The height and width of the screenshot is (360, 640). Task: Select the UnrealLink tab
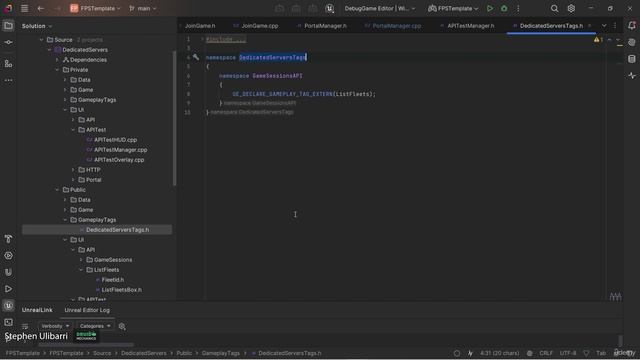click(37, 310)
